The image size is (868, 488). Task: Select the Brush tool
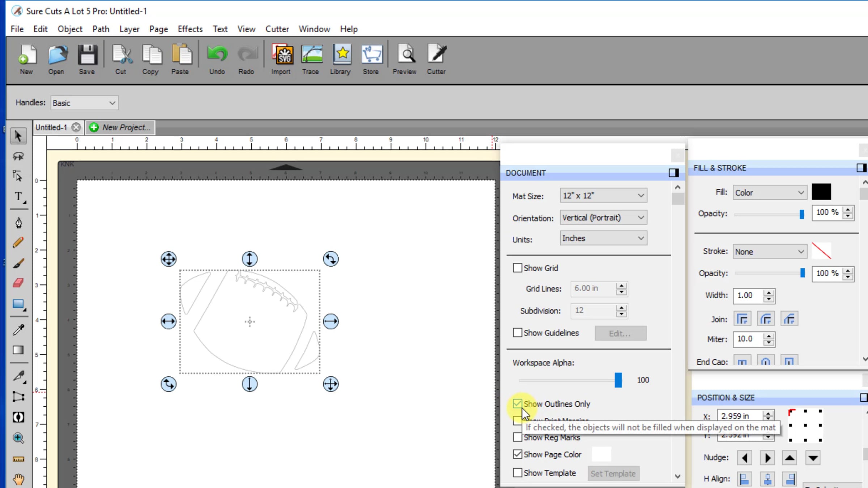pyautogui.click(x=18, y=263)
